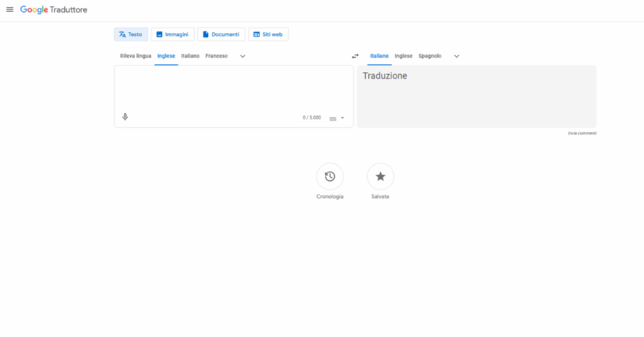The width and height of the screenshot is (644, 337).
Task: Expand the target language list chevron
Action: point(457,56)
